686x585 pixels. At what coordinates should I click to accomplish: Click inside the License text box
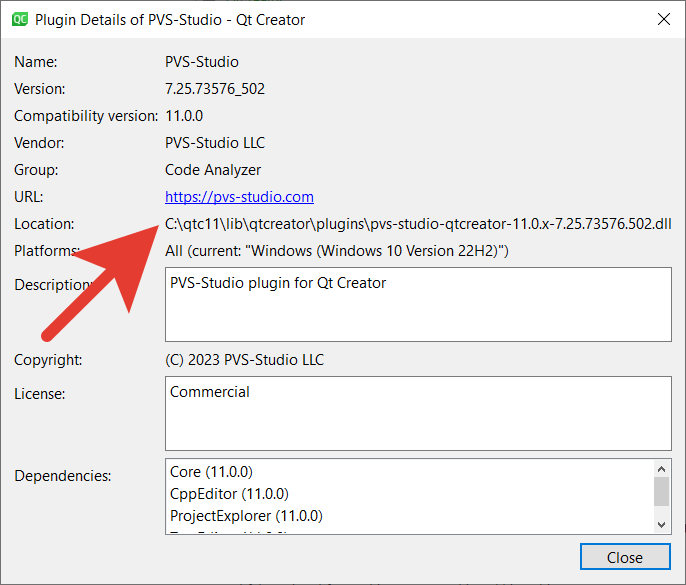coord(418,413)
